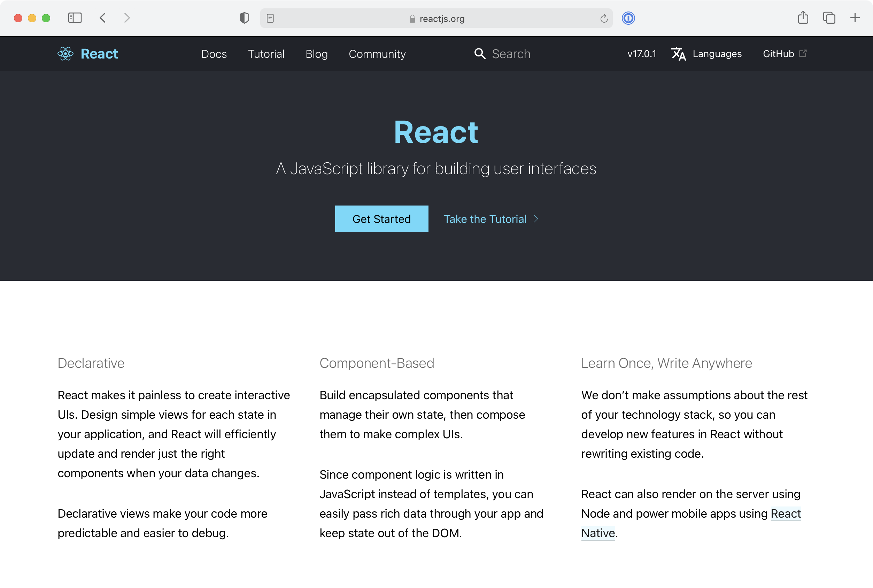Open the v17.0.1 version link
This screenshot has width=873, height=588.
[x=642, y=54]
